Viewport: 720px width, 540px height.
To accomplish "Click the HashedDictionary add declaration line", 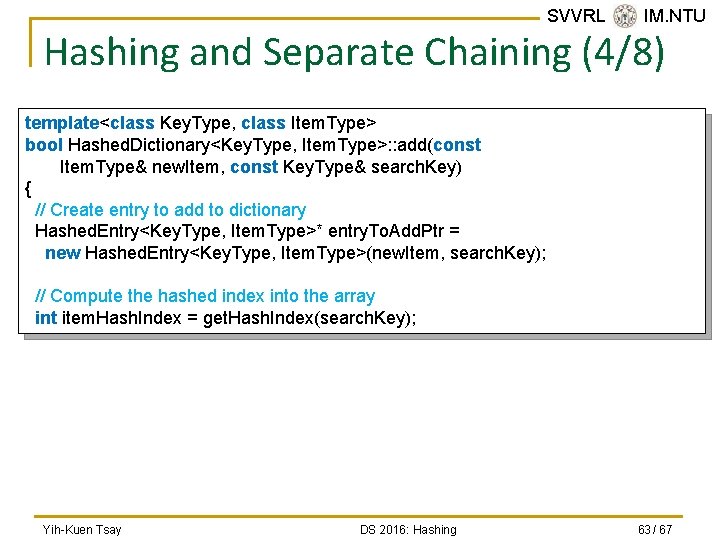I will click(253, 145).
